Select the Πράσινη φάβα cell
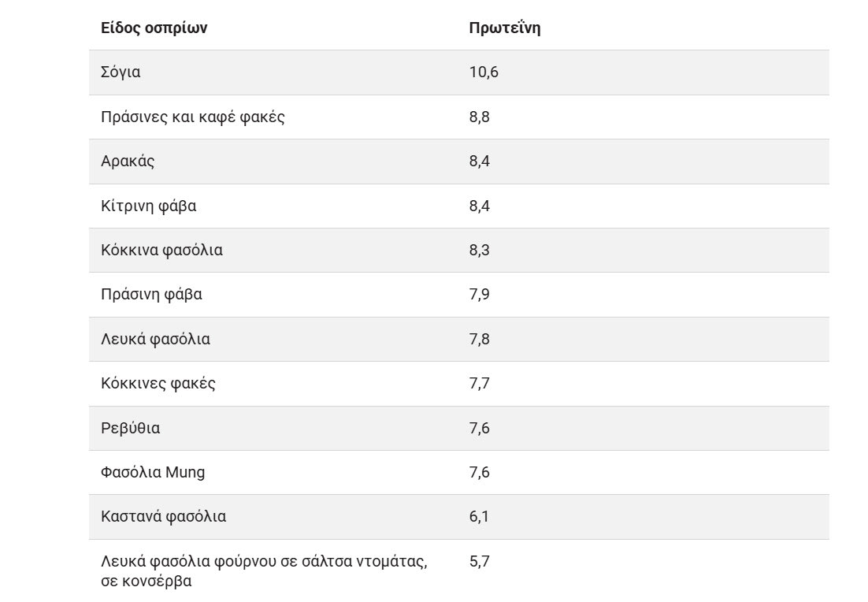The width and height of the screenshot is (868, 602). (x=152, y=295)
